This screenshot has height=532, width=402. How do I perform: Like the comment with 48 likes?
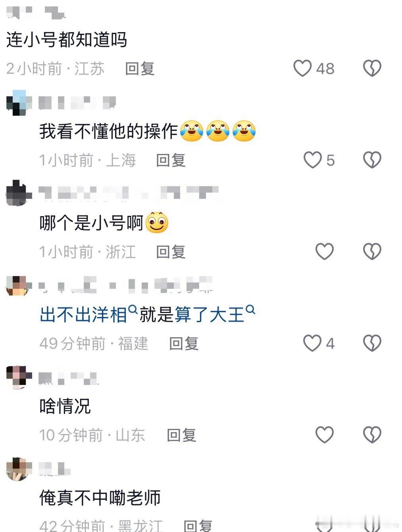pyautogui.click(x=302, y=68)
